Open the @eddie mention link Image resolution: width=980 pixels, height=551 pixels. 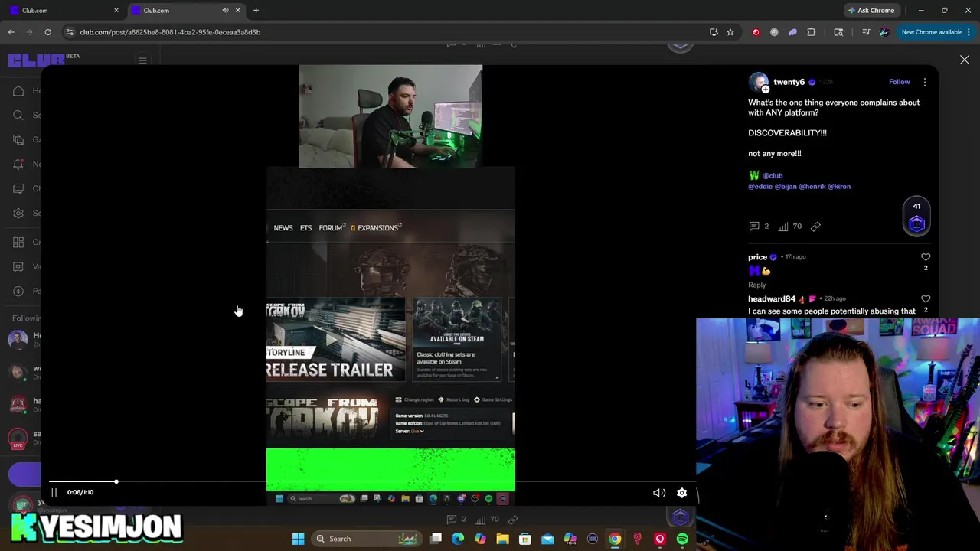[x=760, y=187]
